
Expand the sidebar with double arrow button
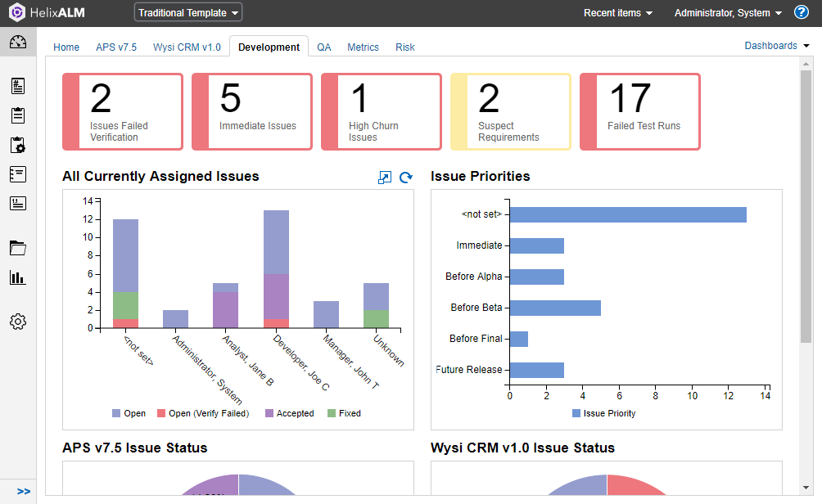(x=24, y=491)
